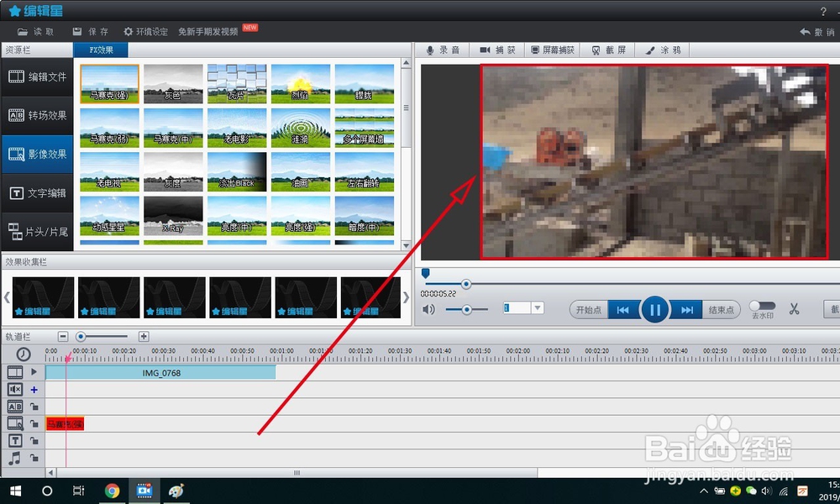Zoom out timeline with minus button

click(63, 336)
